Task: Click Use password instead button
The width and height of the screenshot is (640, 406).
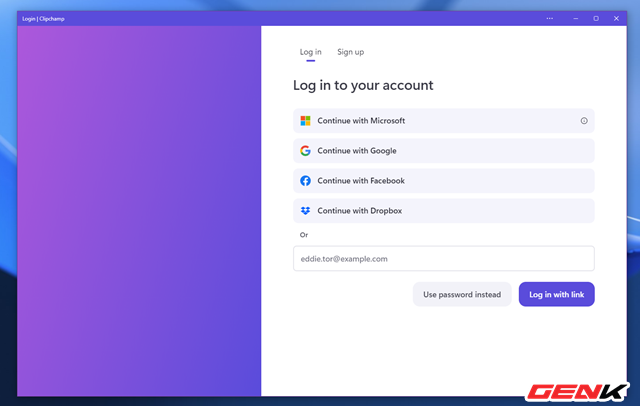Action: pos(462,294)
